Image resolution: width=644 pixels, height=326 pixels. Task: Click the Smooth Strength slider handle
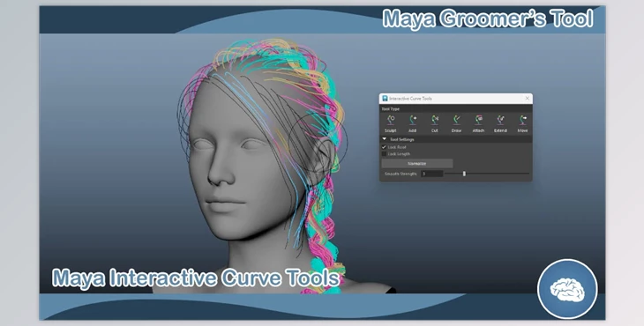tap(464, 174)
